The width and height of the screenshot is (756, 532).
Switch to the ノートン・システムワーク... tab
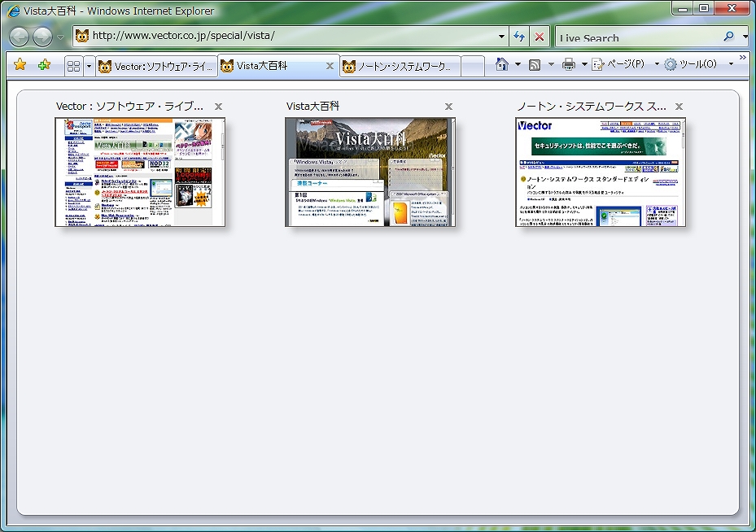pos(400,66)
